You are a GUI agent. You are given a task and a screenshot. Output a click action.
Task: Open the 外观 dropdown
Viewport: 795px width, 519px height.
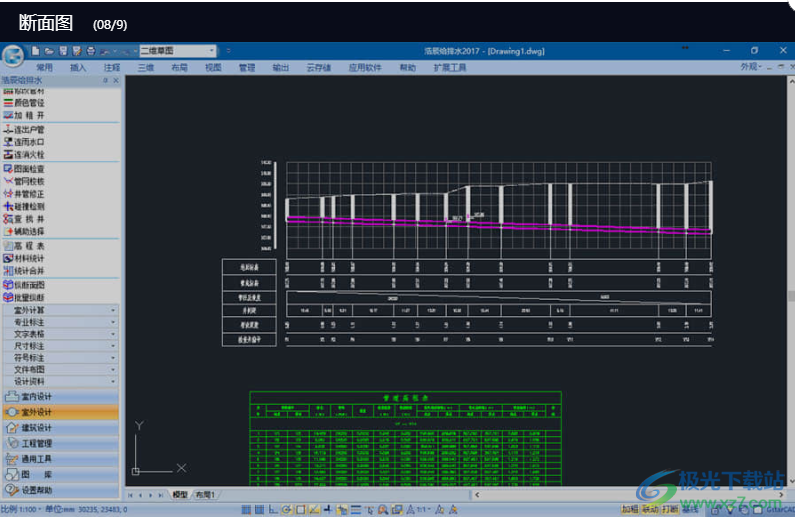[751, 67]
